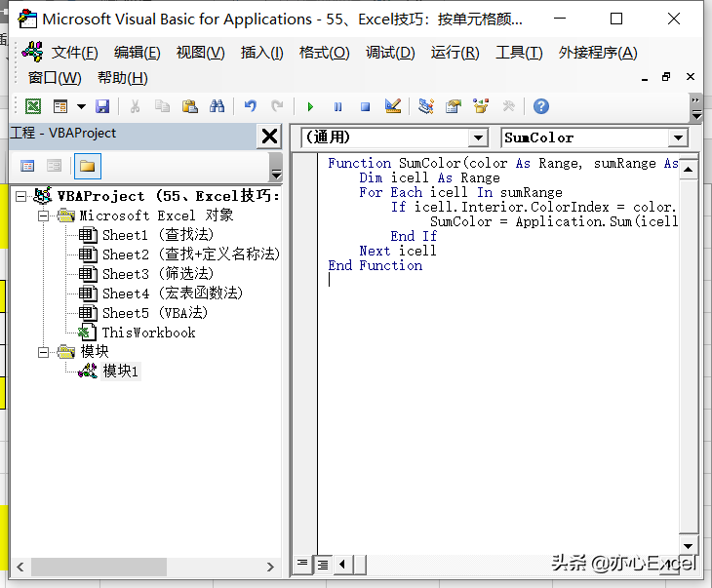Open the Insert UserForm dropdown arrow
The height and width of the screenshot is (588, 712).
click(x=81, y=106)
